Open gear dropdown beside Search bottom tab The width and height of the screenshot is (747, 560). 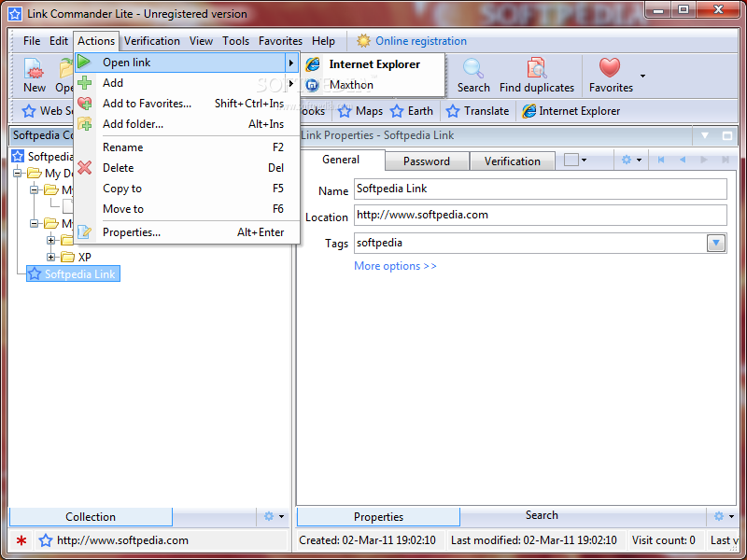pos(724,516)
